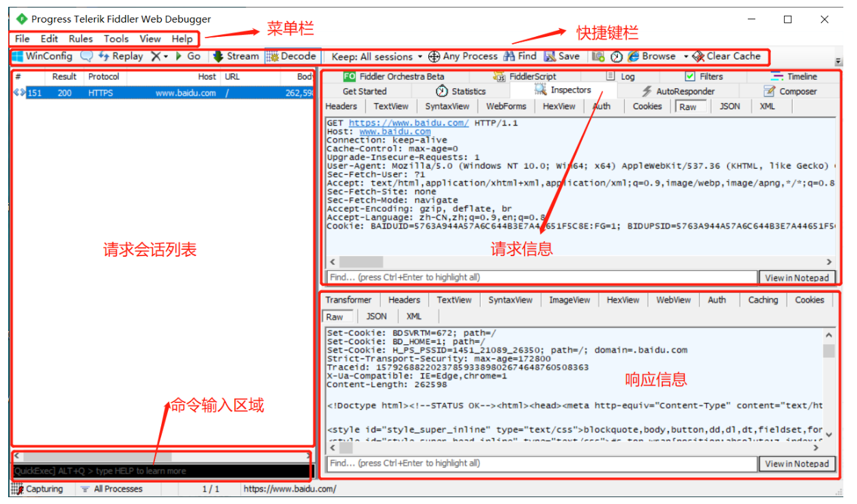Replay the selected session
The height and width of the screenshot is (504, 857).
(121, 56)
